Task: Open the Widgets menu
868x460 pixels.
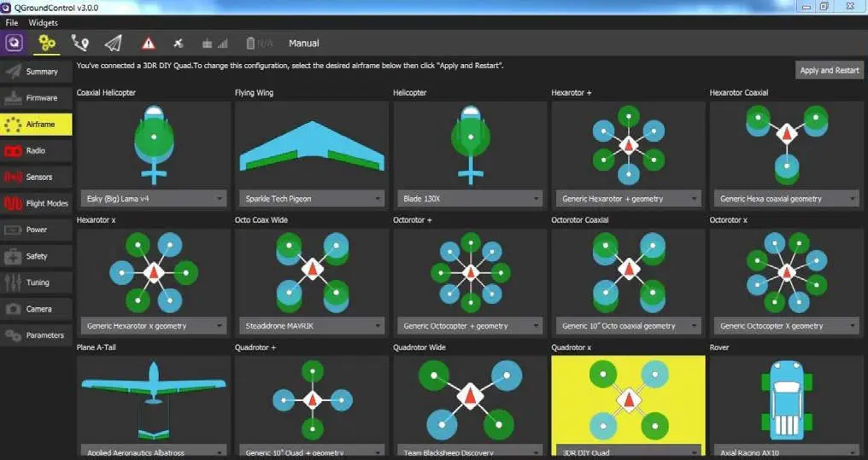Action: pos(44,23)
